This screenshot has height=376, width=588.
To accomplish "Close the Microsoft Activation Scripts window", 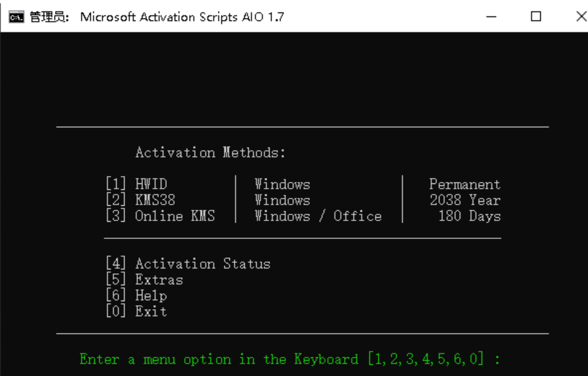I will coord(579,17).
